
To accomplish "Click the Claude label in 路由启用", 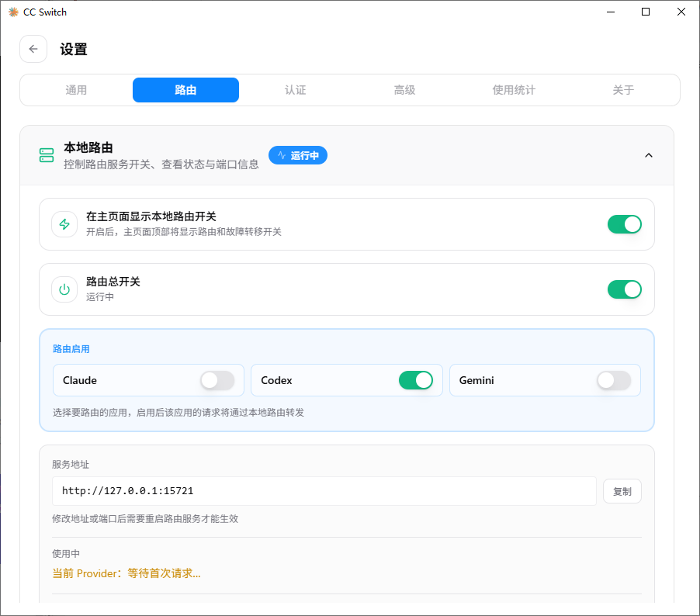I will 80,380.
